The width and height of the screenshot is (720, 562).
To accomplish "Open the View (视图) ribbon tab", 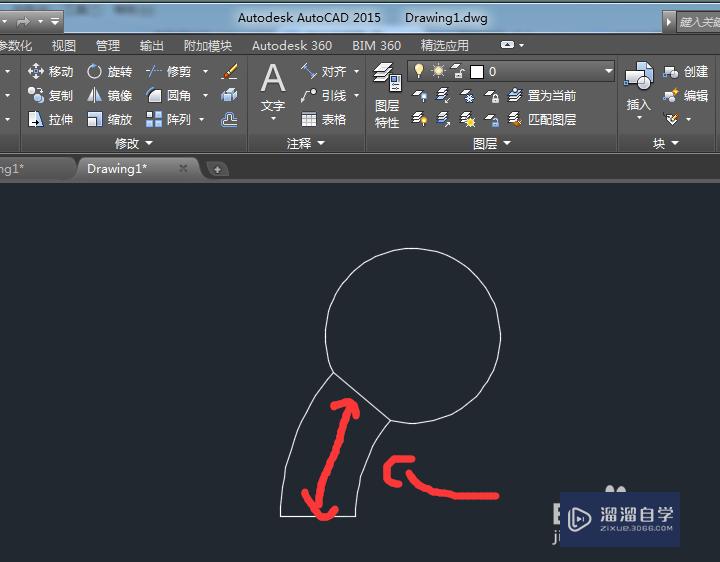I will [x=63, y=45].
